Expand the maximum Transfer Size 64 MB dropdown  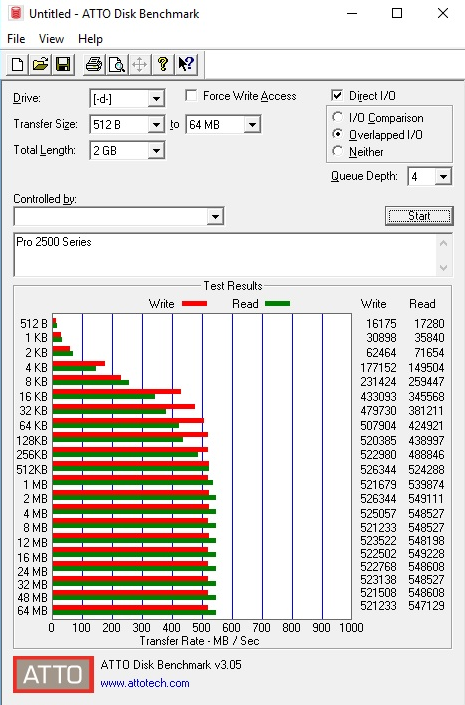(252, 125)
